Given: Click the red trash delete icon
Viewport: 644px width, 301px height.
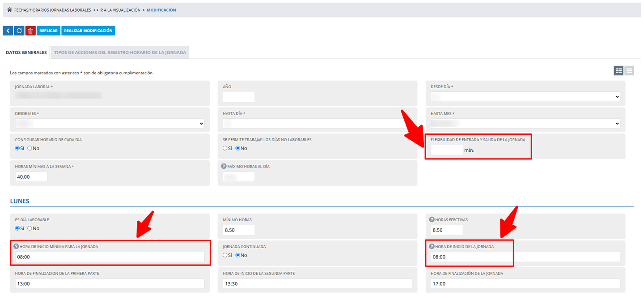Looking at the screenshot, I should [x=30, y=30].
